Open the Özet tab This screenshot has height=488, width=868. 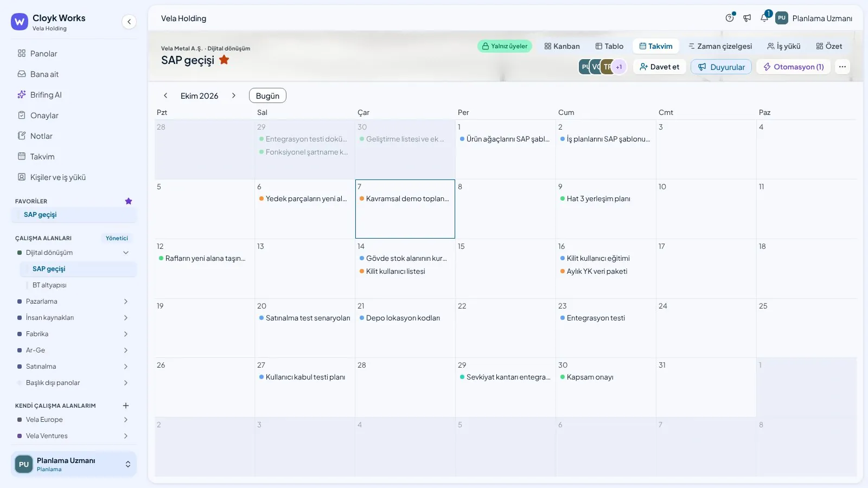pyautogui.click(x=829, y=46)
